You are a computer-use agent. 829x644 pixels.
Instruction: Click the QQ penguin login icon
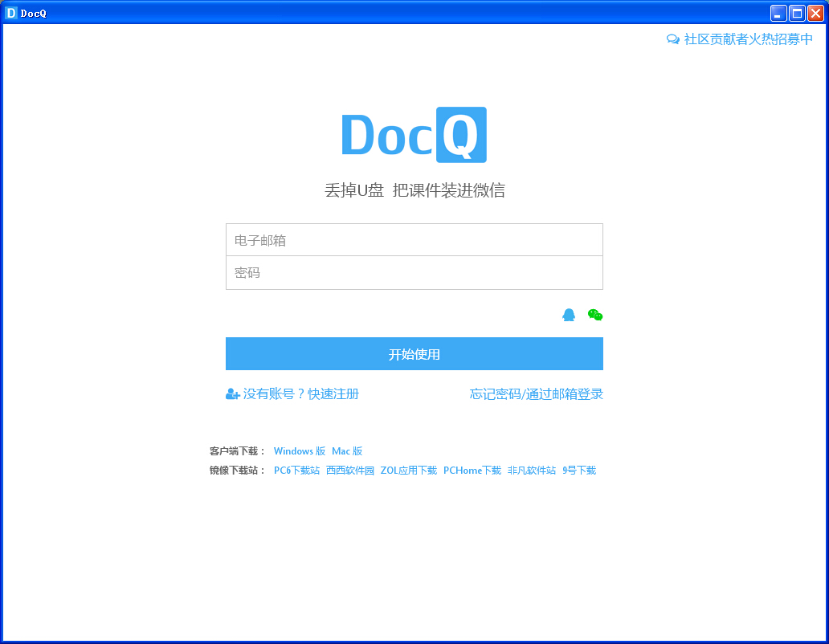pos(569,315)
